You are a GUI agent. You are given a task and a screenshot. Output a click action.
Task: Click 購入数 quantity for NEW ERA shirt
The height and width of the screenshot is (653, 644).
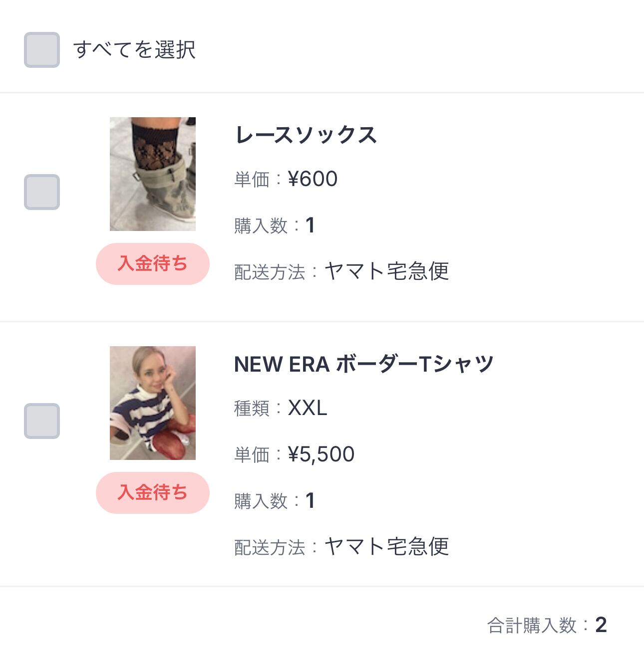[x=310, y=501]
